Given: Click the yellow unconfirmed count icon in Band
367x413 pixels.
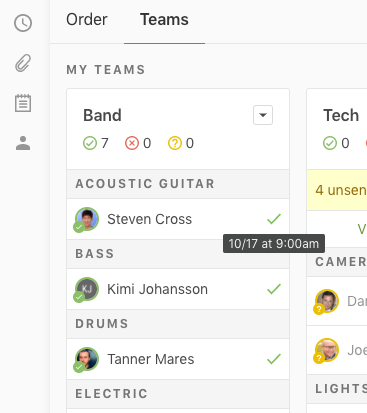Looking at the screenshot, I should [x=175, y=143].
